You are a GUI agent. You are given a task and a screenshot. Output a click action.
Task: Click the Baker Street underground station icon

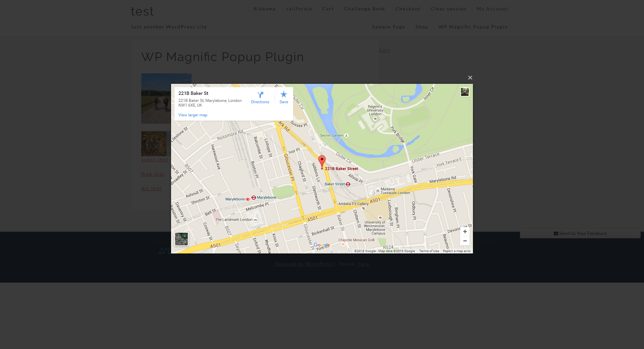(x=348, y=184)
